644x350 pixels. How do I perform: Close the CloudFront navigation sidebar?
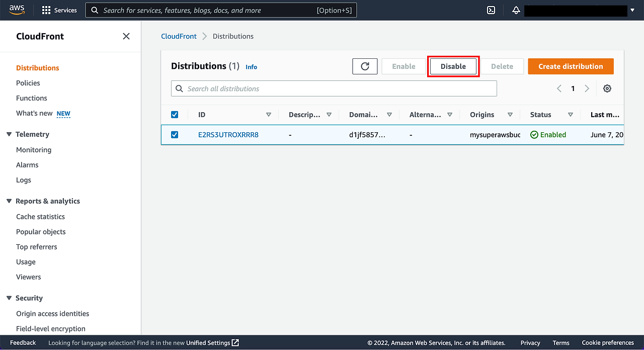click(126, 36)
